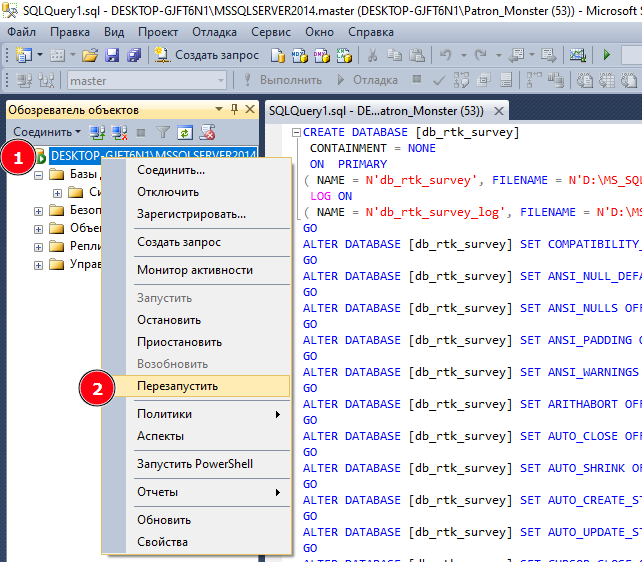The width and height of the screenshot is (642, 562).
Task: Collapse the CREATE DATABASE code region
Action: pos(296,132)
